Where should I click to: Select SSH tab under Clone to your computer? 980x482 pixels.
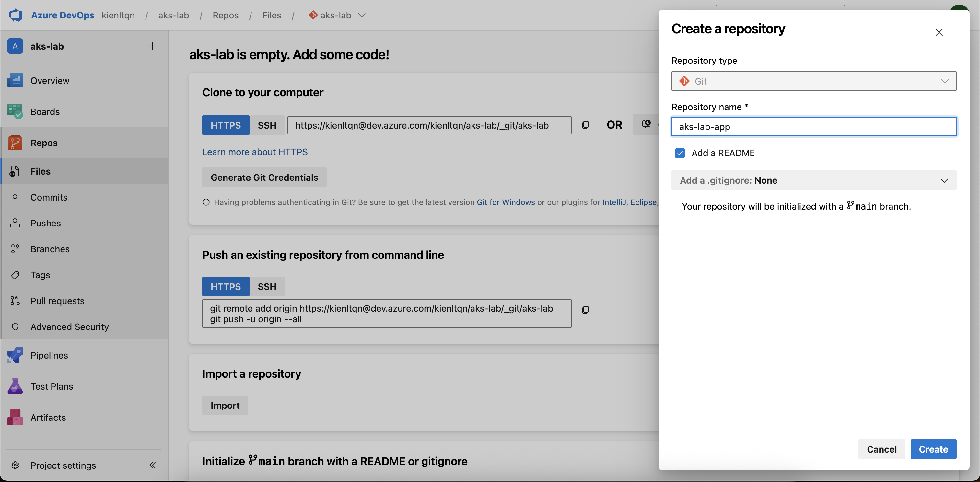(x=267, y=125)
